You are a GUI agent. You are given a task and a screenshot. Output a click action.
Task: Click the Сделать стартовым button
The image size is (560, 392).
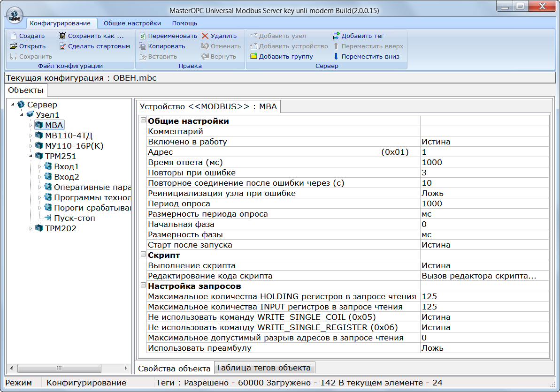[95, 46]
